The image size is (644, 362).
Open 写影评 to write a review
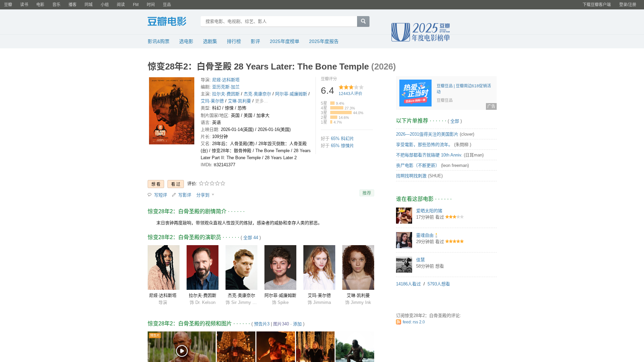[x=185, y=195]
